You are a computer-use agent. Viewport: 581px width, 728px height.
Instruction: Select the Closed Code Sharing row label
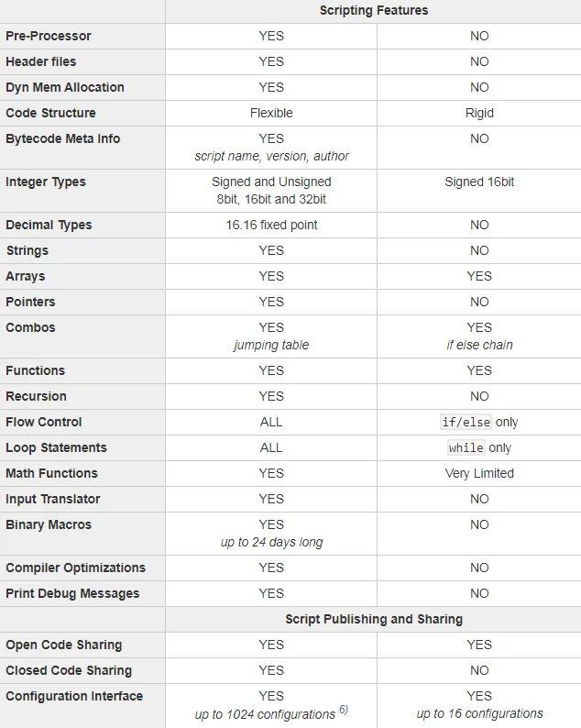click(x=69, y=670)
